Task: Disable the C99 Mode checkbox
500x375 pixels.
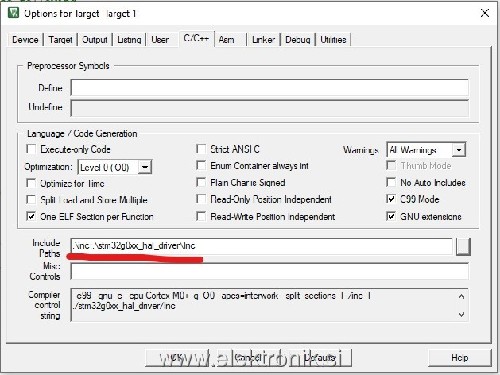Action: tap(391, 199)
